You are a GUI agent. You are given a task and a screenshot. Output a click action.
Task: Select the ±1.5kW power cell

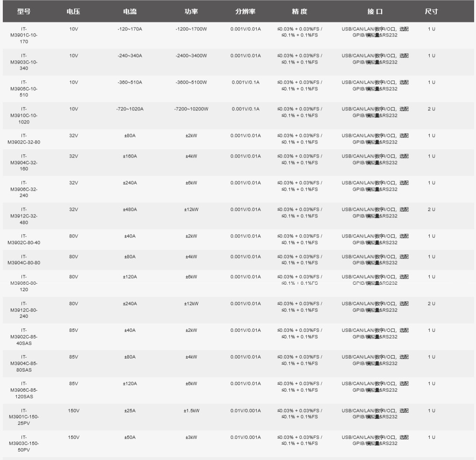[x=191, y=411]
